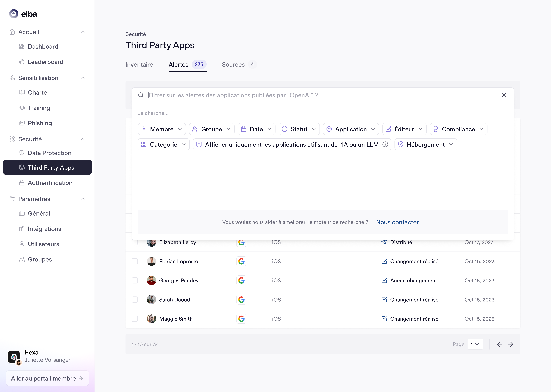Click the Distribué status icon
Screen dimensions: 551x392
[x=384, y=242]
